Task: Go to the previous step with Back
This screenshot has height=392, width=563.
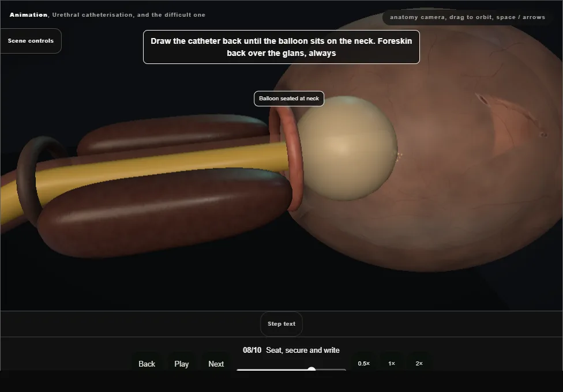Action: tap(147, 364)
